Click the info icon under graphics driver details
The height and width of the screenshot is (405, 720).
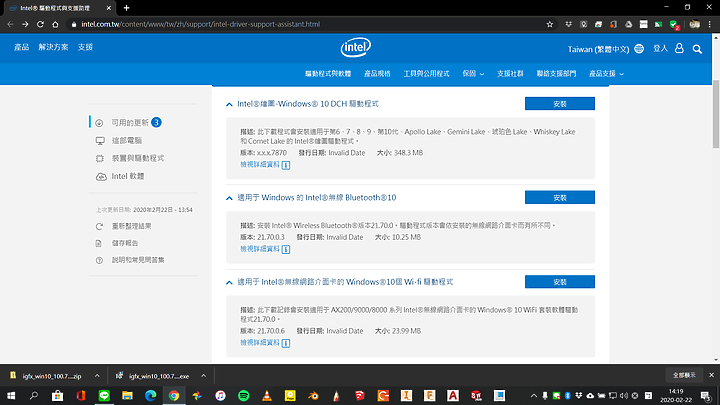[286, 165]
